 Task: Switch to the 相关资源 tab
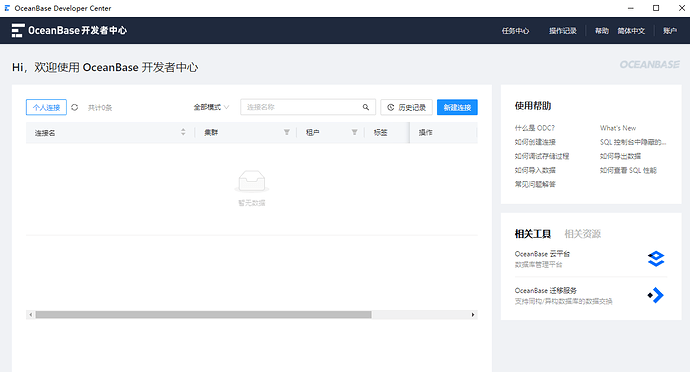pos(582,234)
